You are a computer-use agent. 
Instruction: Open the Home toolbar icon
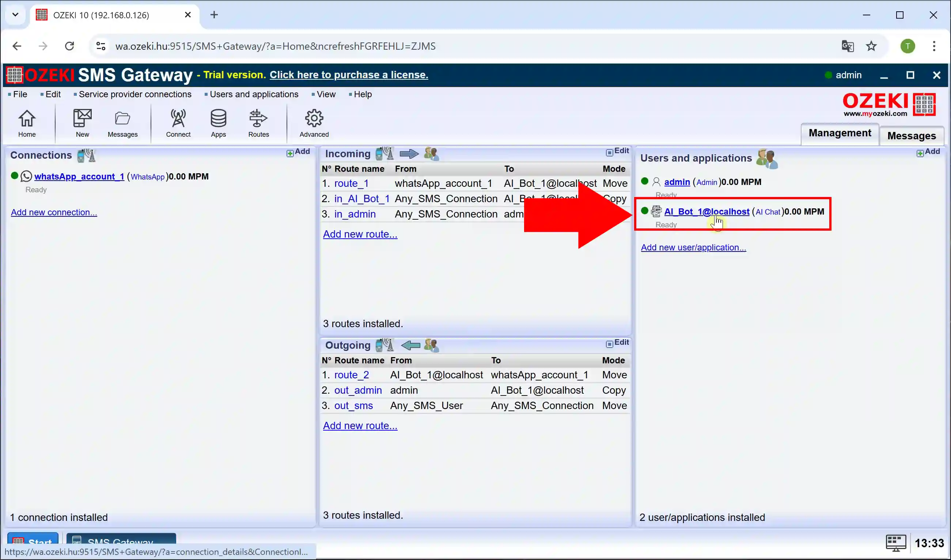(x=27, y=124)
